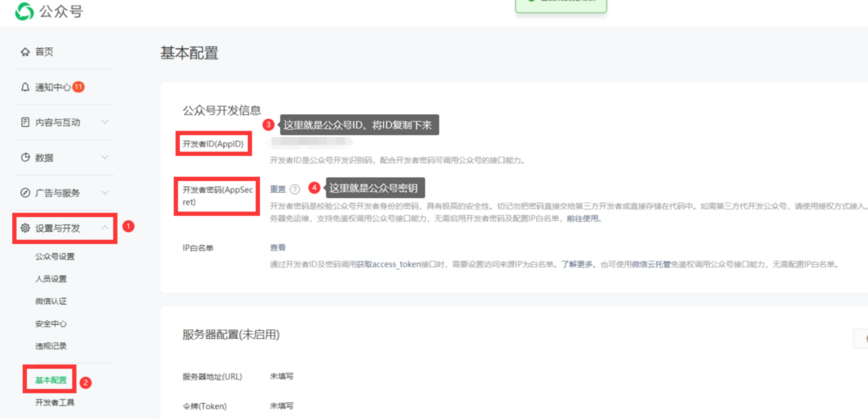Screen dimensions: 868x419
Task: Click the question mark help icon beside 重置
Action: [295, 190]
